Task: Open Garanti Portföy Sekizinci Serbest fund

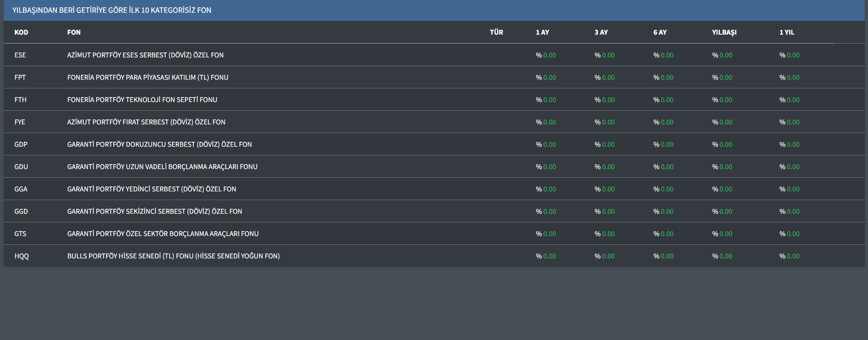Action: 155,211
